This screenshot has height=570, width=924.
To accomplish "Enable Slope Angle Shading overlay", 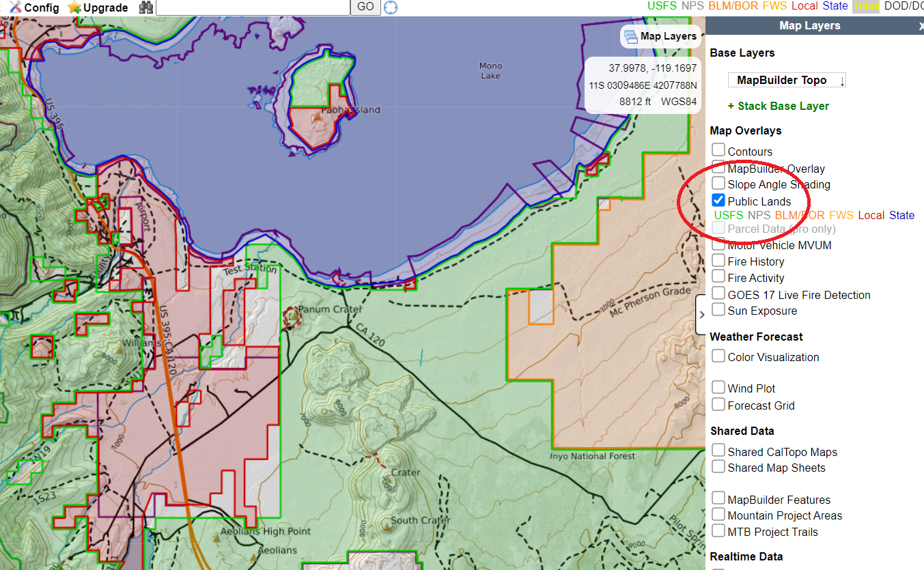I will click(718, 183).
